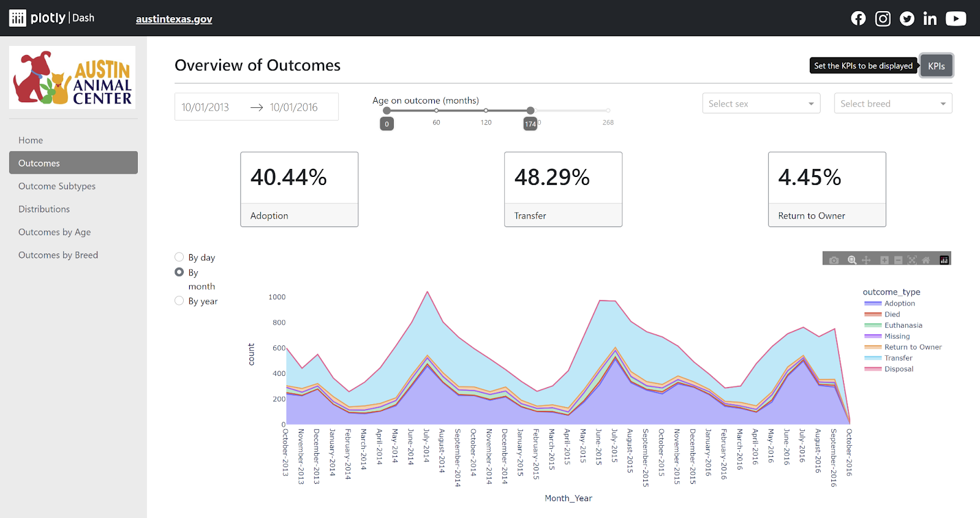980x518 pixels.
Task: Click the chart Zoom out icon
Action: (899, 260)
